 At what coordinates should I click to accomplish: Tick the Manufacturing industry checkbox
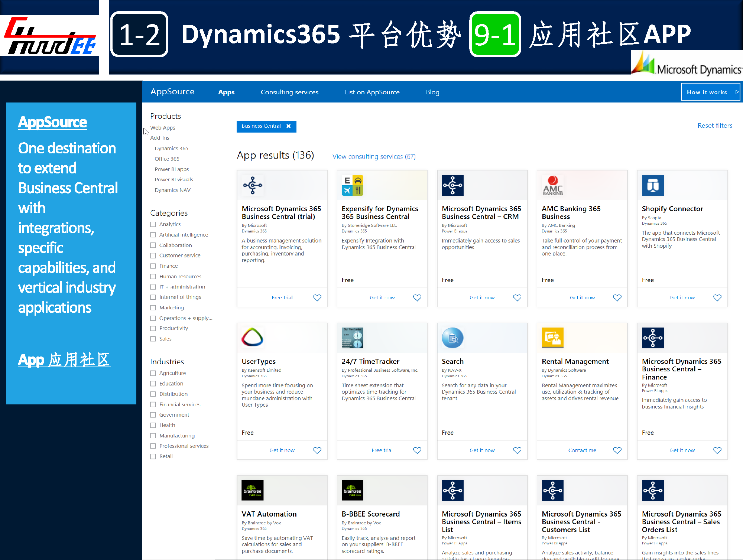153,436
